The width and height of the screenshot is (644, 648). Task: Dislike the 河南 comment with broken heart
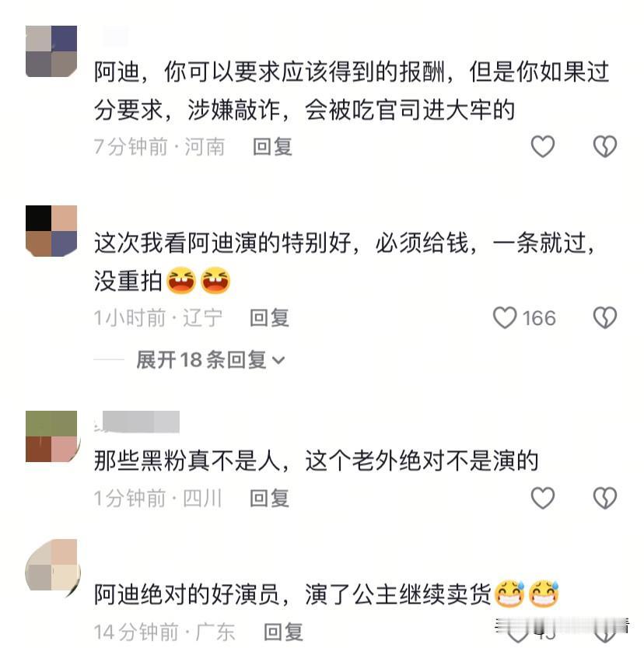(605, 146)
